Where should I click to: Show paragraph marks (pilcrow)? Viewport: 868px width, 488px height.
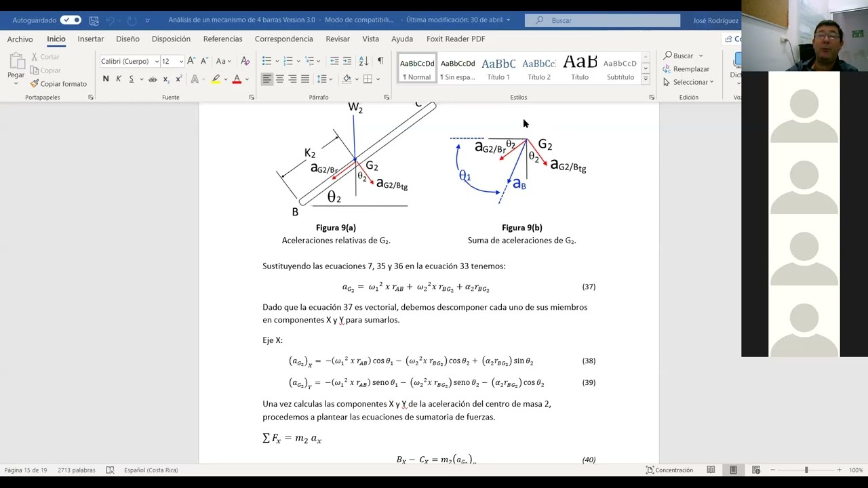coord(380,61)
